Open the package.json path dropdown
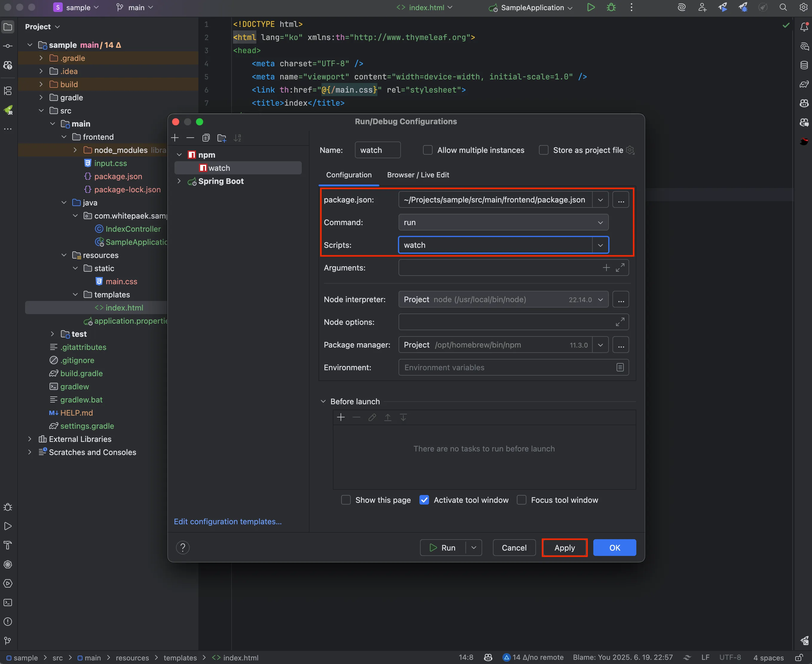 600,200
